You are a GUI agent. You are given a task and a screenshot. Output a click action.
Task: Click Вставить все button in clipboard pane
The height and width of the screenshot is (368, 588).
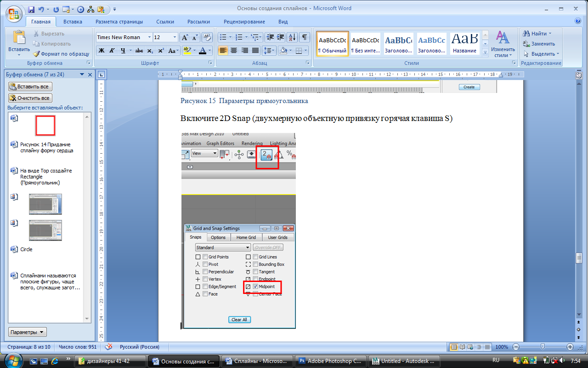30,86
